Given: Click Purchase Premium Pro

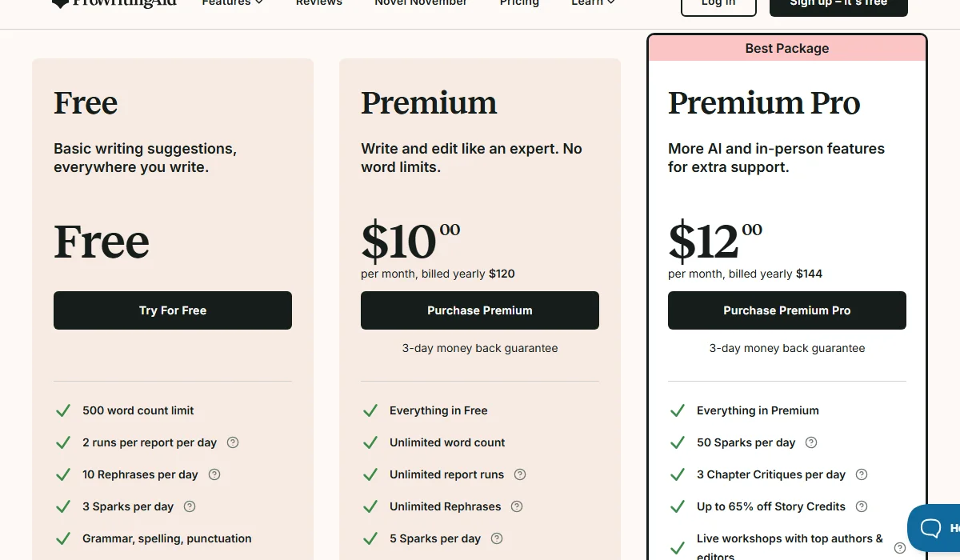Looking at the screenshot, I should point(786,310).
